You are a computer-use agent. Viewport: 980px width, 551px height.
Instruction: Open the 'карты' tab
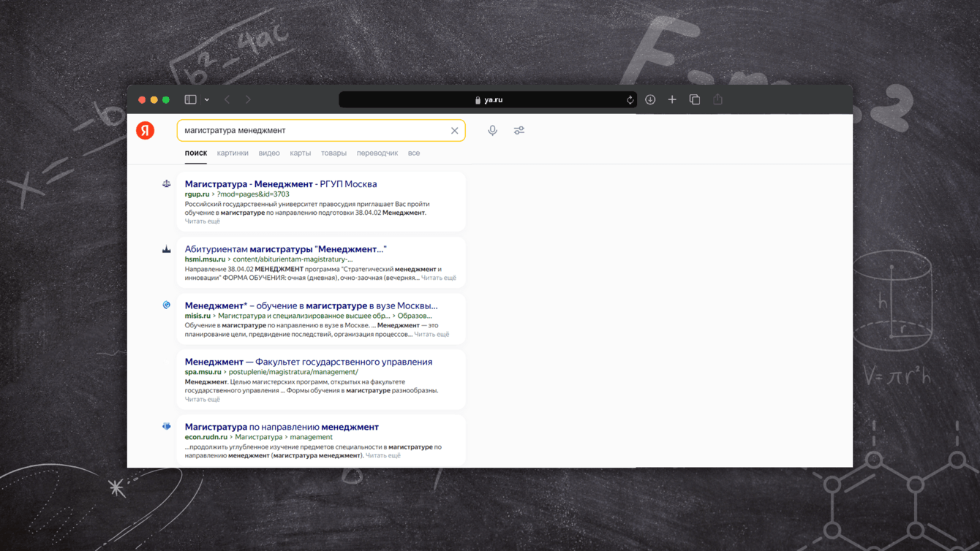tap(301, 153)
